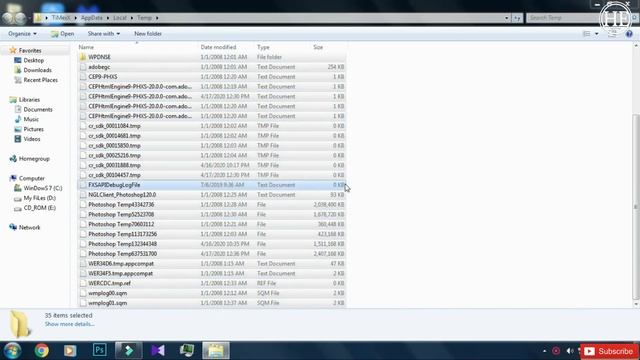Open Music library
Viewport: 640px width, 360px height.
31,119
